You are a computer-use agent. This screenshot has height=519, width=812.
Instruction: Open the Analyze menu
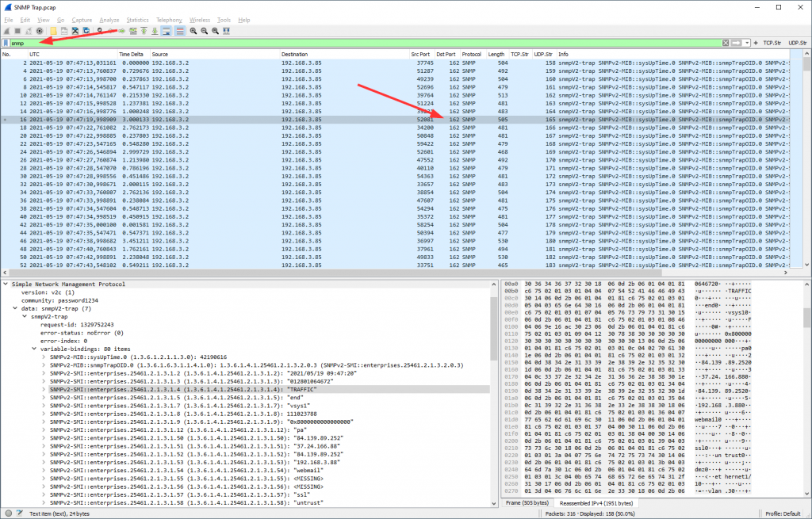point(109,20)
